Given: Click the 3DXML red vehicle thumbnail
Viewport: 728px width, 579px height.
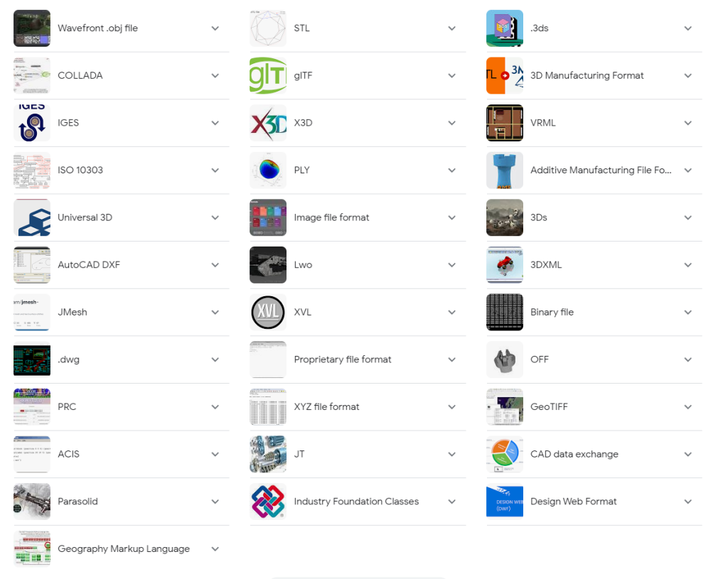Looking at the screenshot, I should (x=505, y=265).
